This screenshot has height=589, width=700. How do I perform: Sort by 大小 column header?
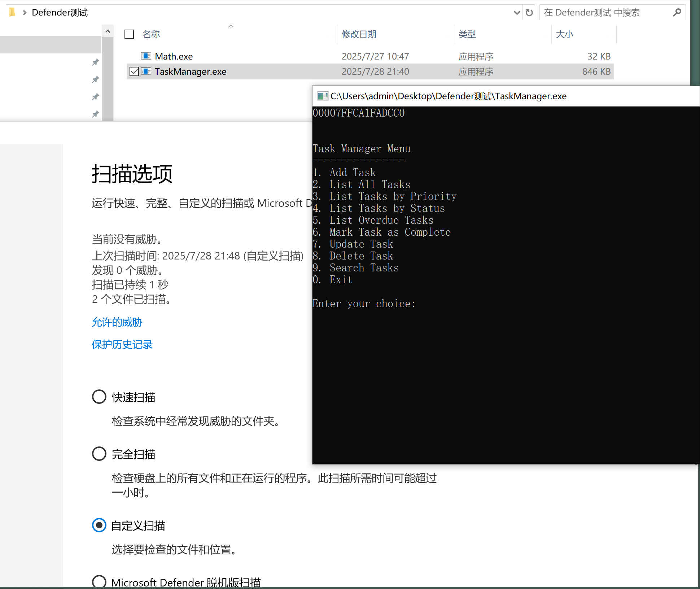[x=564, y=34]
